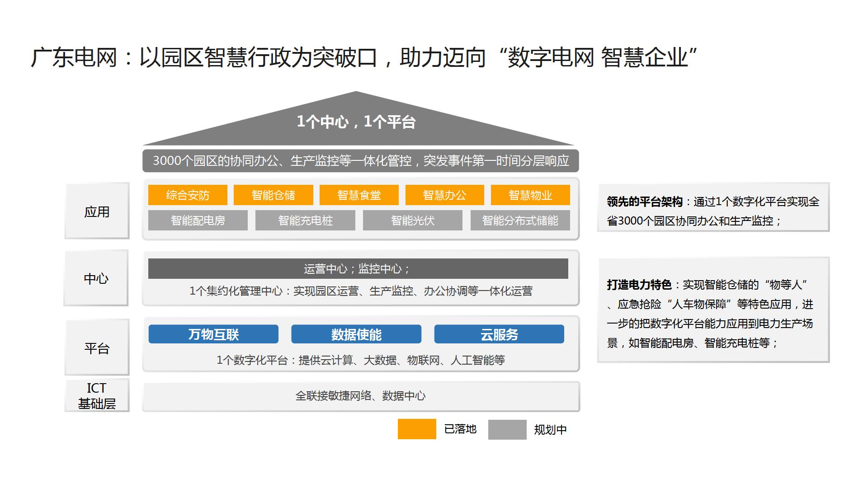Click the dark bar 运营中心；监控中心；
Image resolution: width=868 pixels, height=488 pixels.
[358, 269]
